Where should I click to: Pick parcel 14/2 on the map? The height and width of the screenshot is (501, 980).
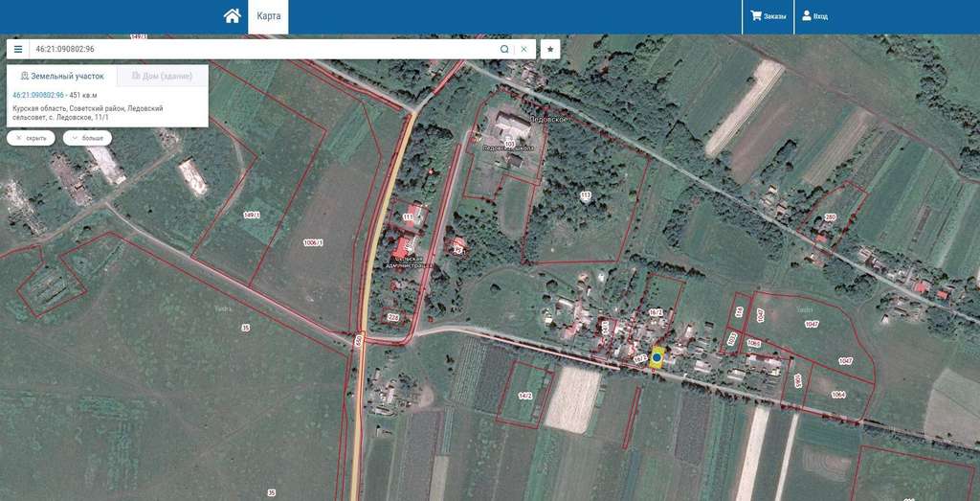524,395
